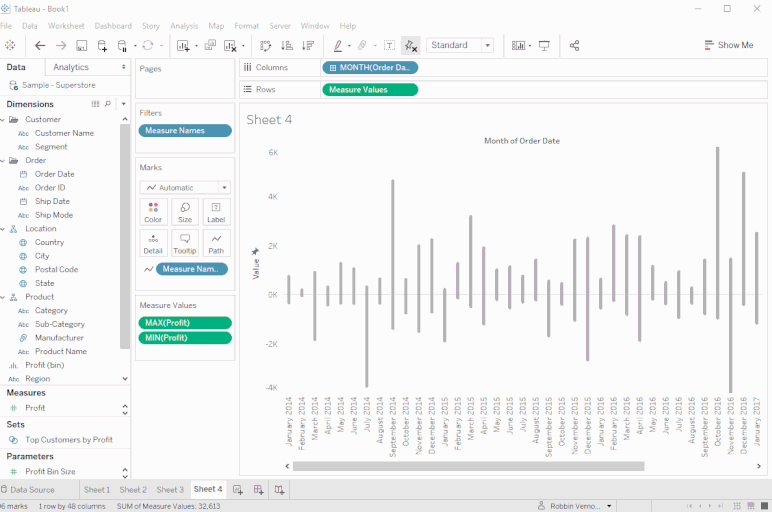Select the MIN(Profit) pill

(185, 338)
